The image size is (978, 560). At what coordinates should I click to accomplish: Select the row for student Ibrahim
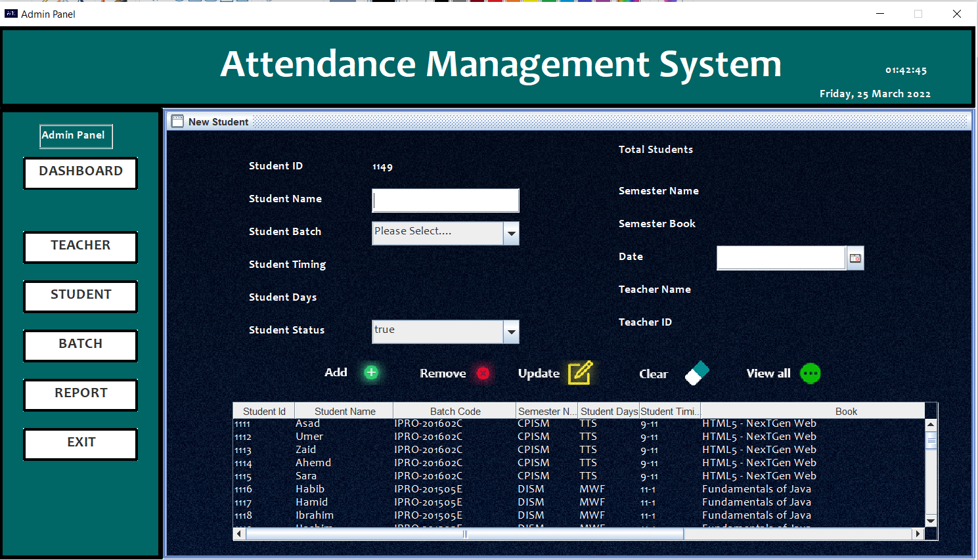coord(579,515)
